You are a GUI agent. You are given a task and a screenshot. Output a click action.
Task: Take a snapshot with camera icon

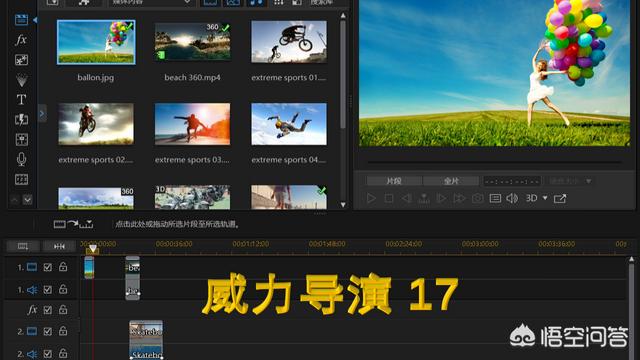point(477,198)
